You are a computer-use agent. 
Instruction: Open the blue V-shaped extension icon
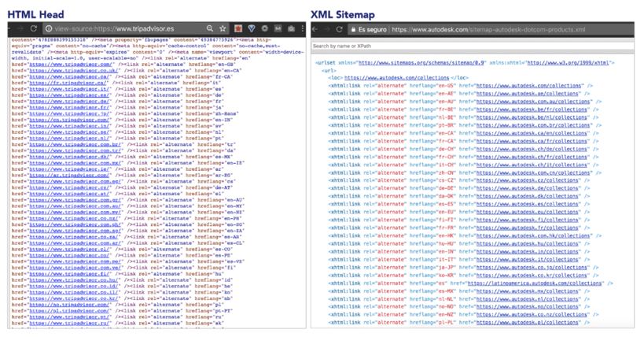click(x=252, y=28)
